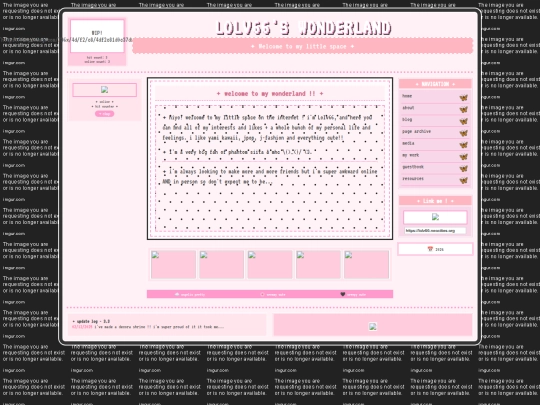Click the broken image above online counter

104,90
